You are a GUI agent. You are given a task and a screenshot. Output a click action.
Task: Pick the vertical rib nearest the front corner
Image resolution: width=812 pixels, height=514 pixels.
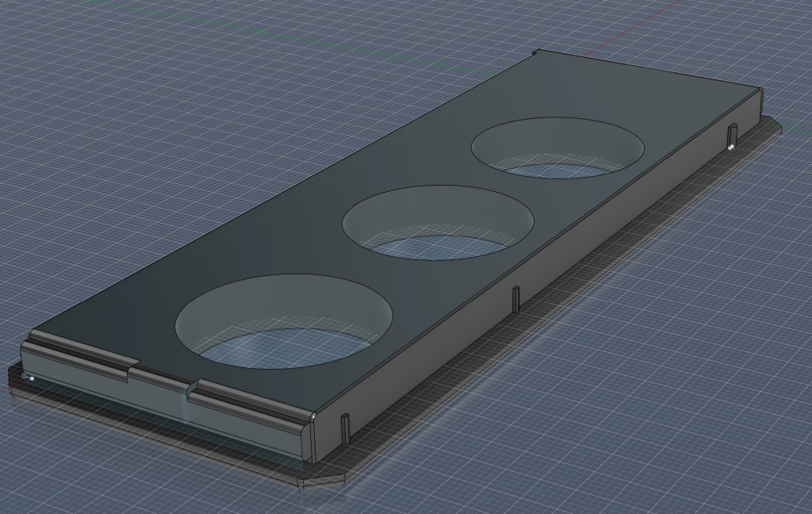(x=345, y=428)
